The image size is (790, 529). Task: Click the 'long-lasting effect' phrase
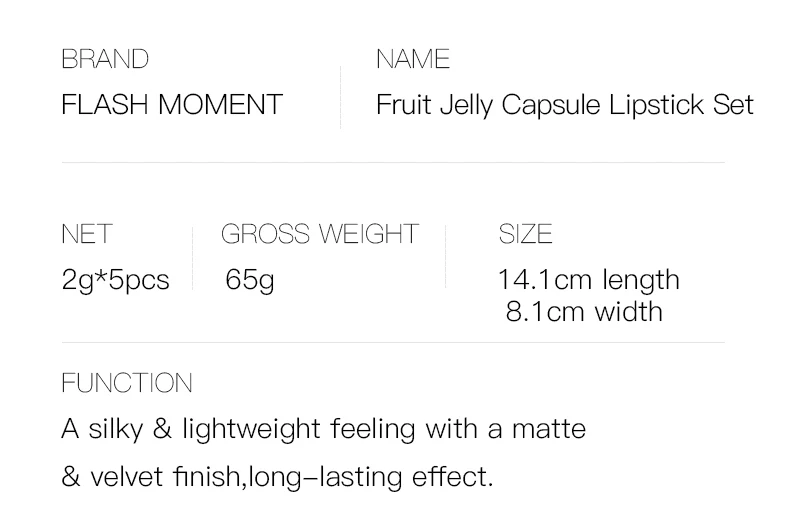[x=370, y=476]
